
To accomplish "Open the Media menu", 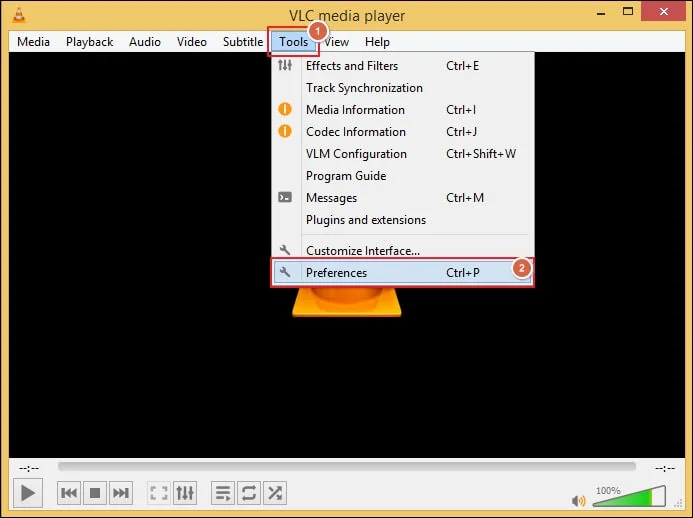I will (33, 42).
